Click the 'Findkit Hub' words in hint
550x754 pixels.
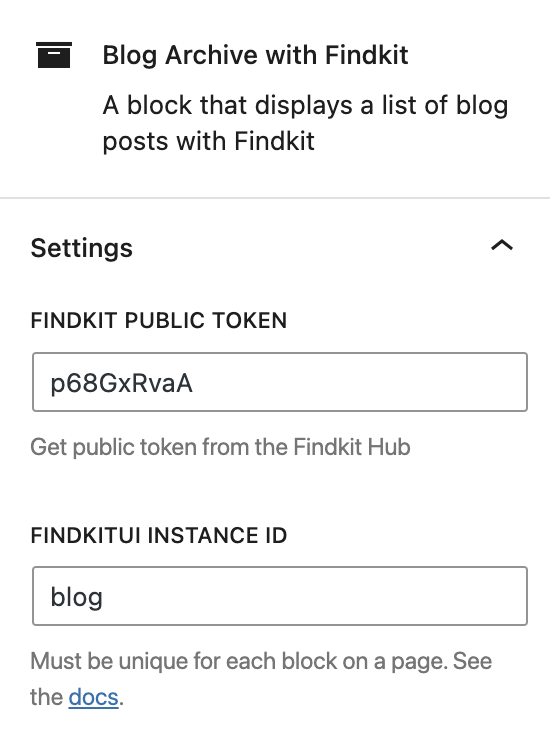point(351,447)
